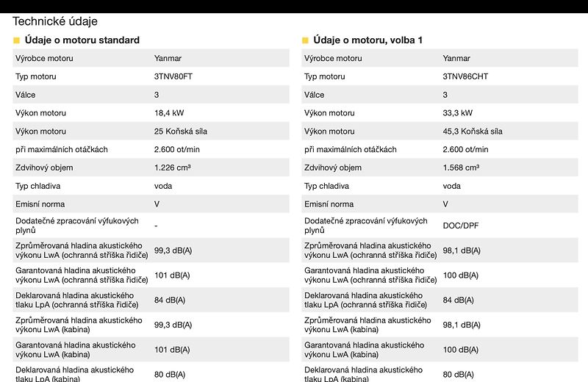Viewport: 588px width, 382px height.
Task: Select the Technické údaje heading
Action: coord(55,21)
